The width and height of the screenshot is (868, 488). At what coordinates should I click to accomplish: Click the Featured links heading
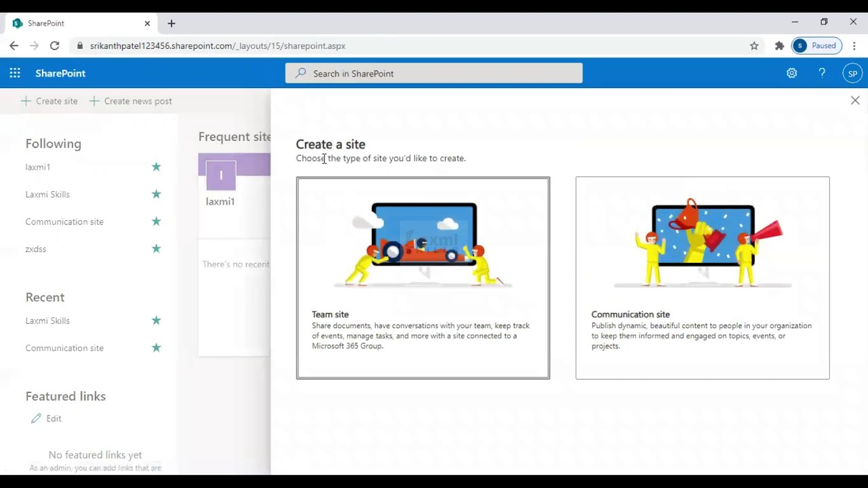[x=66, y=396]
